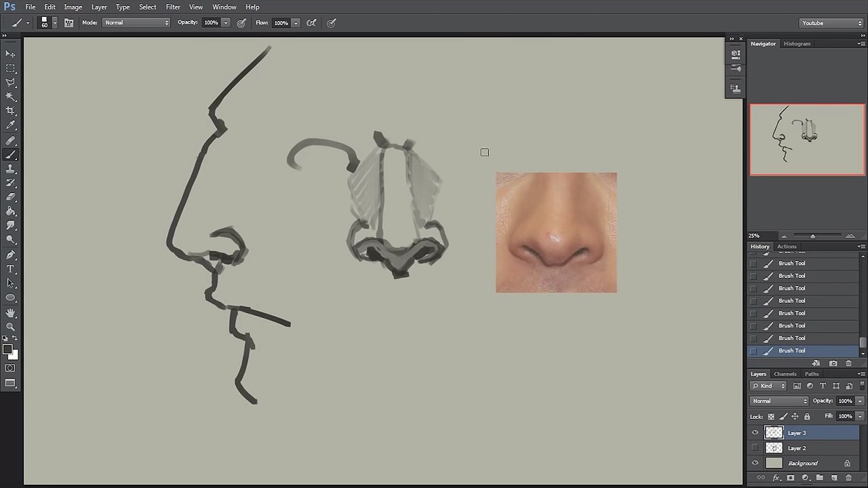Viewport: 868px width, 488px height.
Task: Create a new layer
Action: point(834,478)
